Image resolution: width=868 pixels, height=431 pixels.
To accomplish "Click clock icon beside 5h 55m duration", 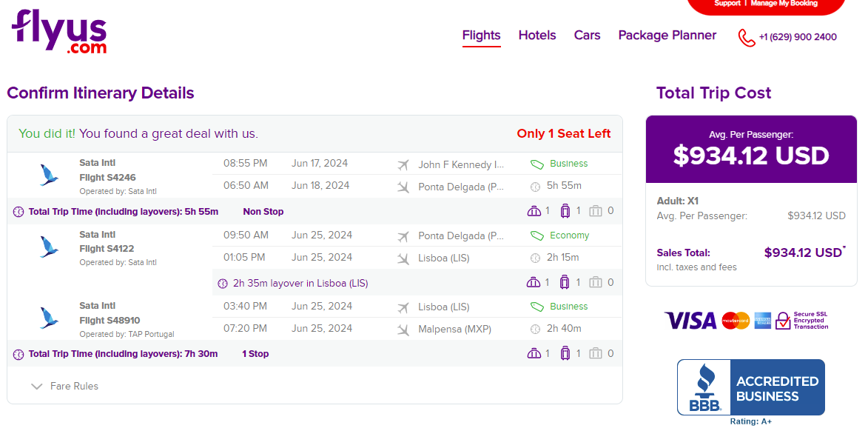I will point(535,187).
